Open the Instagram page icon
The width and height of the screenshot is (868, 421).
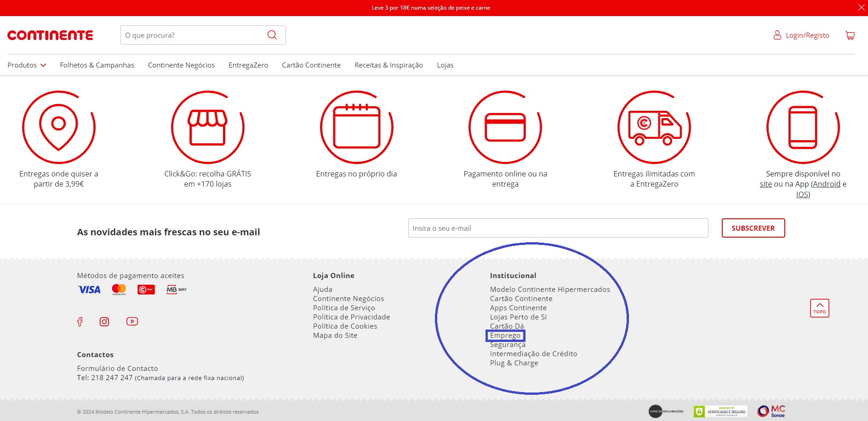(104, 322)
